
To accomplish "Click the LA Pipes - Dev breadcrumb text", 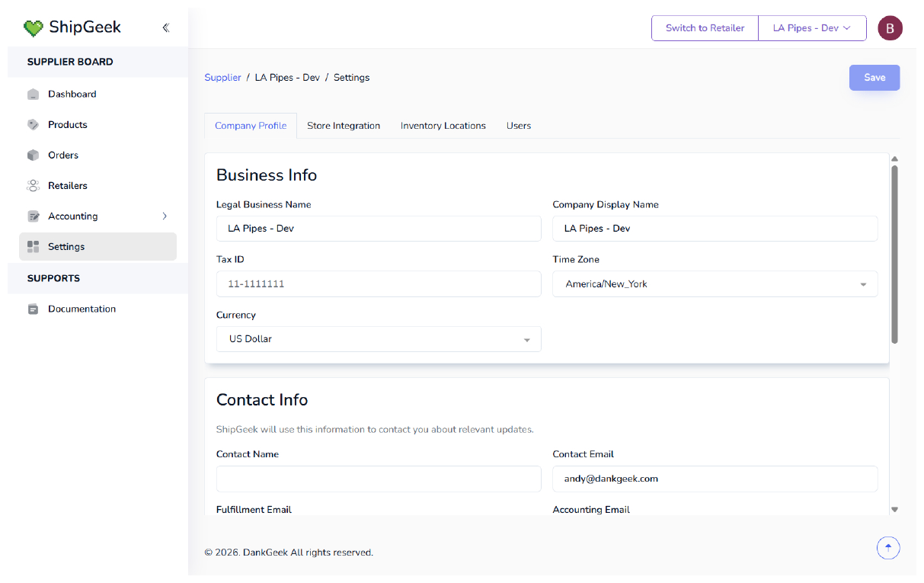I will (x=287, y=78).
